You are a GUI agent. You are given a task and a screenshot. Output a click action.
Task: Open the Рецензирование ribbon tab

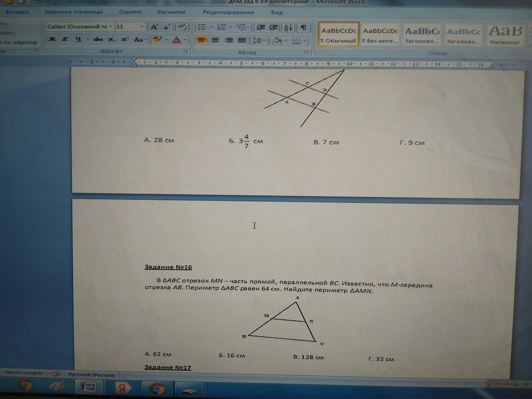click(228, 12)
